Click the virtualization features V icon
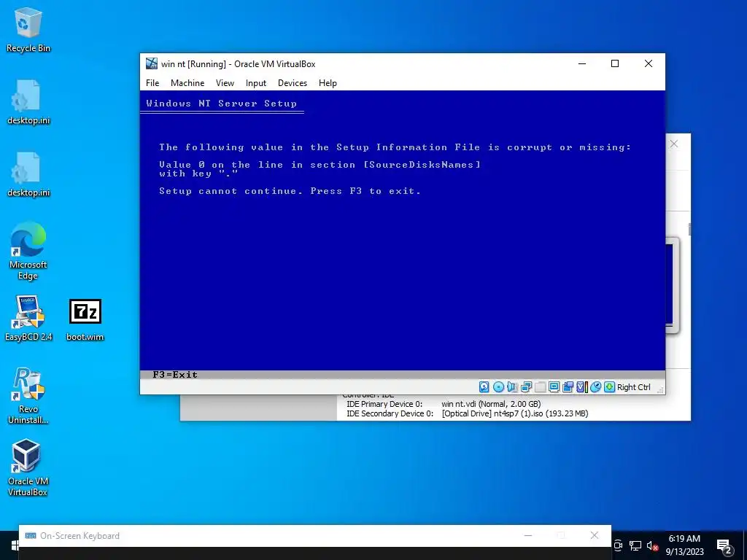This screenshot has width=747, height=560. coord(581,387)
